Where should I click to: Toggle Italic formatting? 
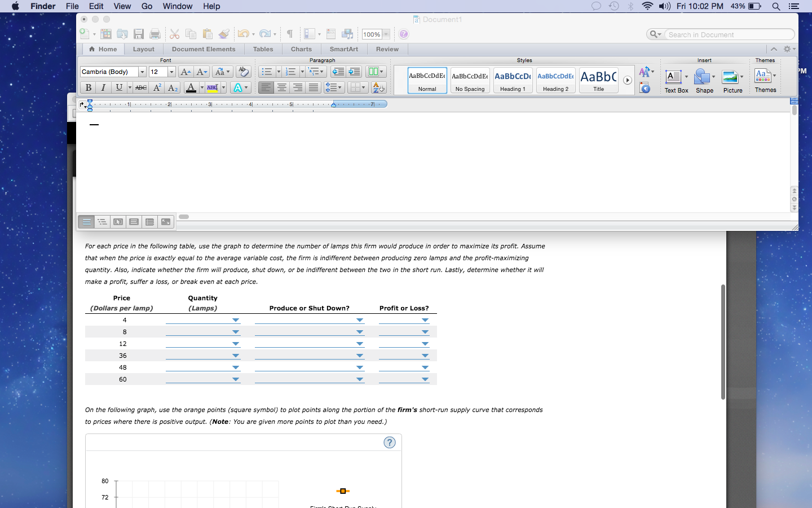click(x=103, y=87)
